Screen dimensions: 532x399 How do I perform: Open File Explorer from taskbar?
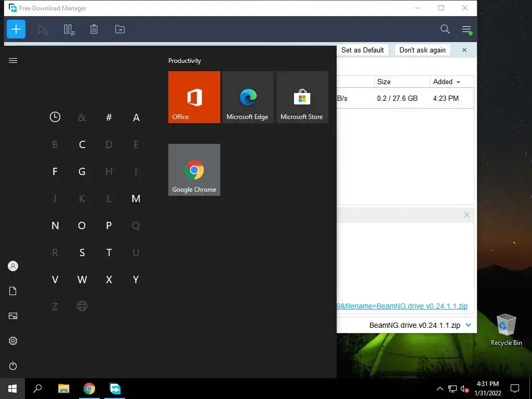coord(63,389)
